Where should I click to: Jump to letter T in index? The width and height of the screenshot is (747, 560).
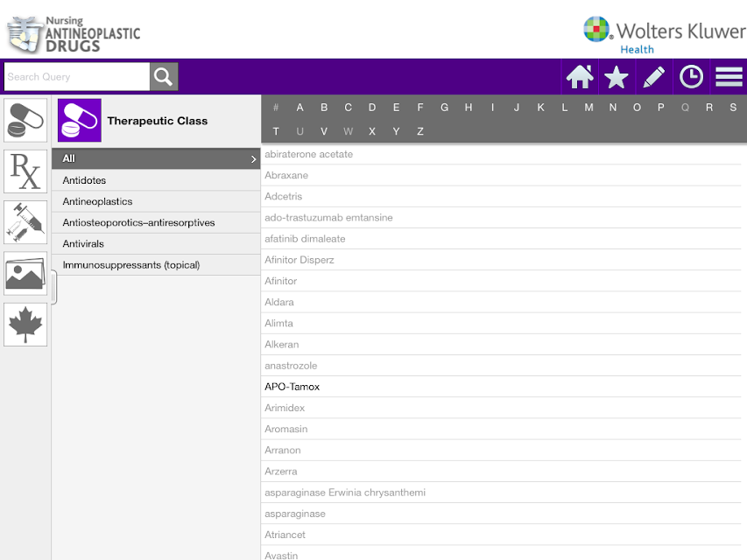click(x=276, y=131)
